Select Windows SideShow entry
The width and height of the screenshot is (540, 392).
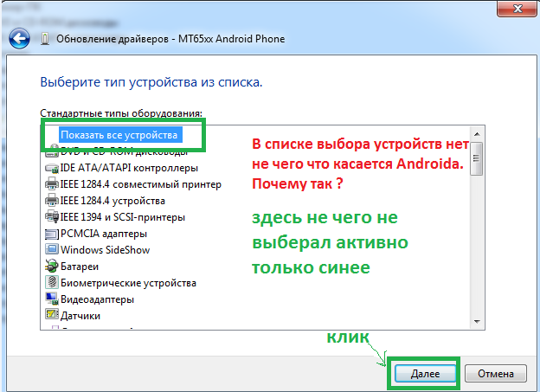click(x=105, y=250)
